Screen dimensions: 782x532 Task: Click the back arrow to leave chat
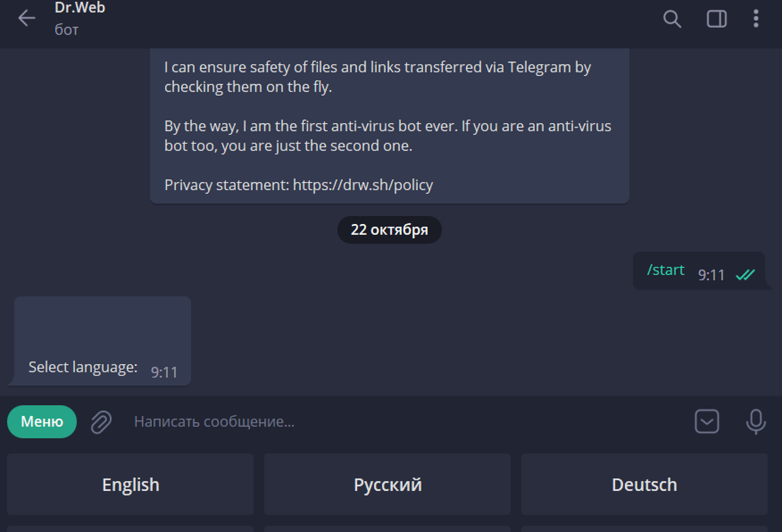tap(26, 18)
